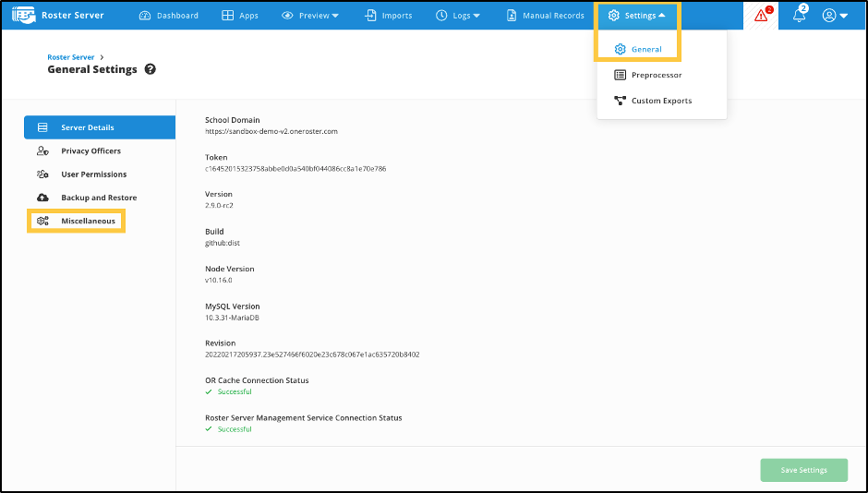Image resolution: width=868 pixels, height=493 pixels.
Task: Click the User Permissions sidebar icon
Action: pyautogui.click(x=42, y=174)
